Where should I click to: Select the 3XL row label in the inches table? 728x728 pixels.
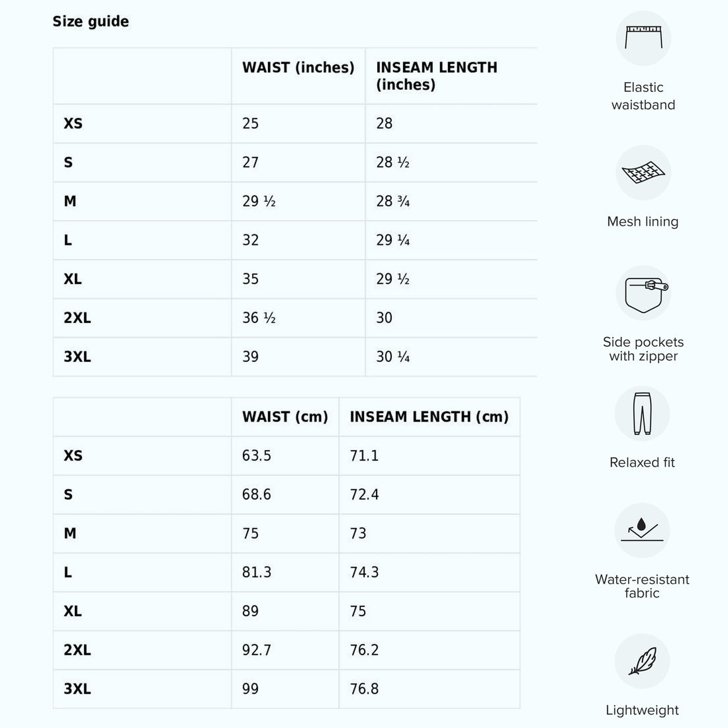[77, 357]
